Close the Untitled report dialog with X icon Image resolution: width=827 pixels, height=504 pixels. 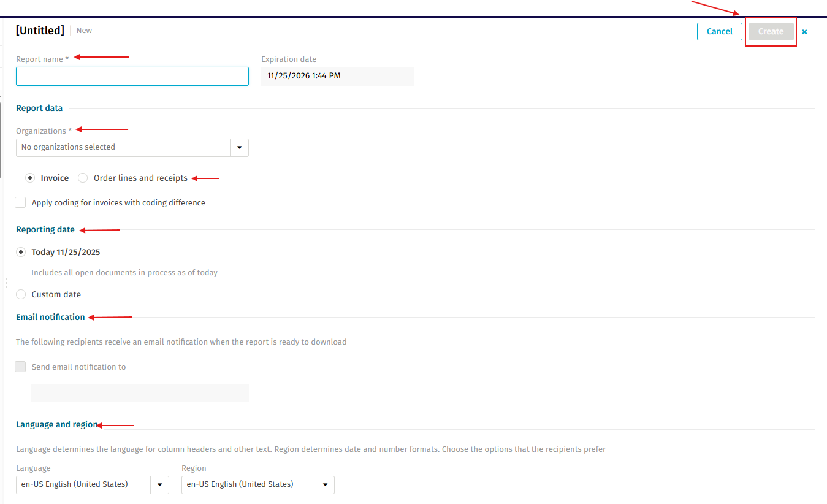804,32
